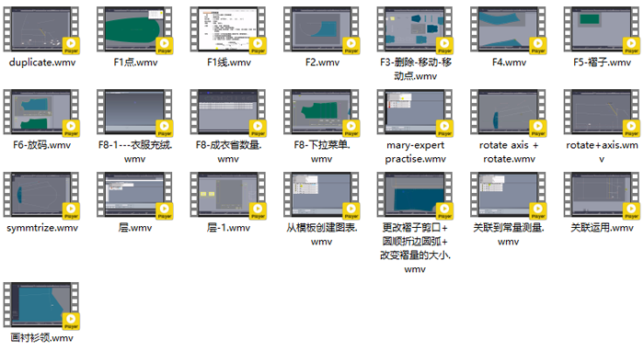Click the 从模板创建图表.wmv file label
Screen dimensions: 644x351
(322, 234)
